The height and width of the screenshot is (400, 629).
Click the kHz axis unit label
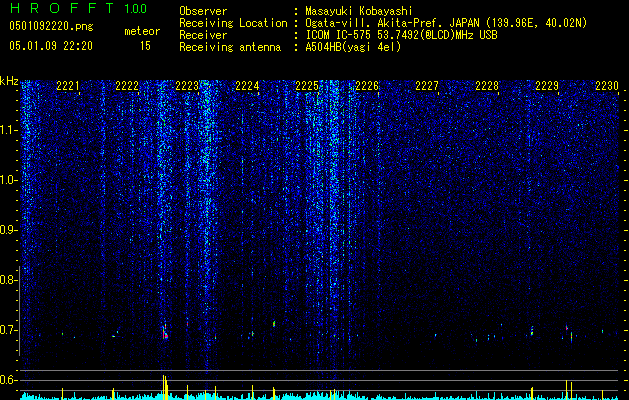point(9,81)
